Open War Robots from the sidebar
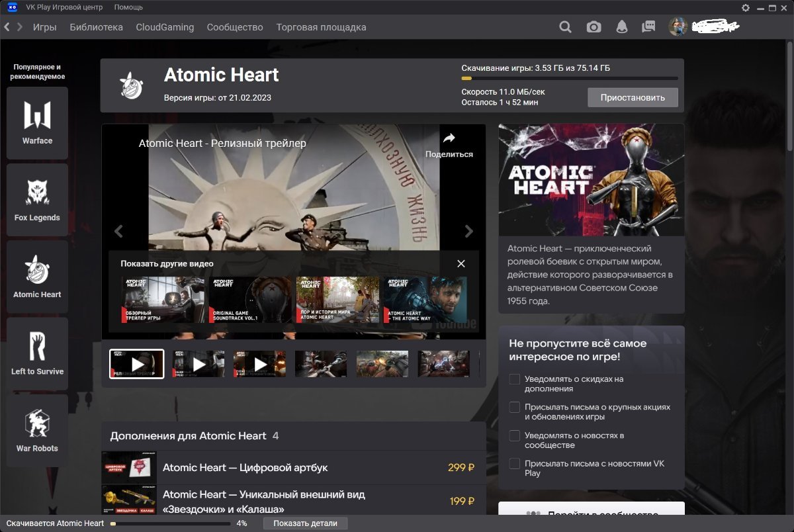794x532 pixels. [x=37, y=430]
